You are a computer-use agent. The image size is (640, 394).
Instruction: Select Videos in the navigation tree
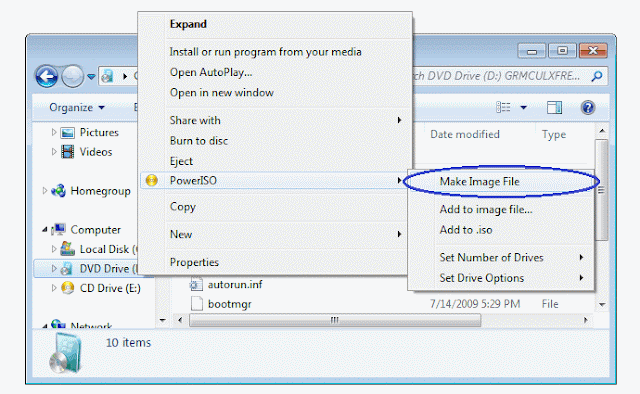[96, 152]
